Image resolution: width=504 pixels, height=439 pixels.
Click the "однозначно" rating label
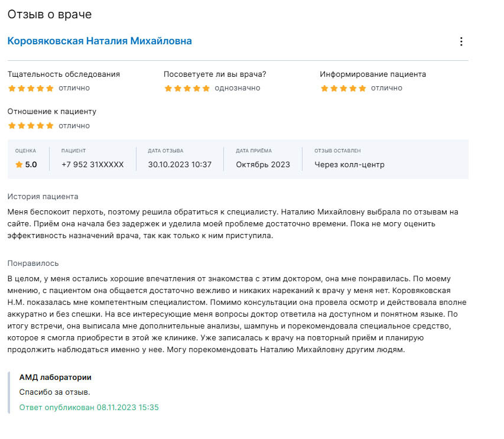point(238,88)
